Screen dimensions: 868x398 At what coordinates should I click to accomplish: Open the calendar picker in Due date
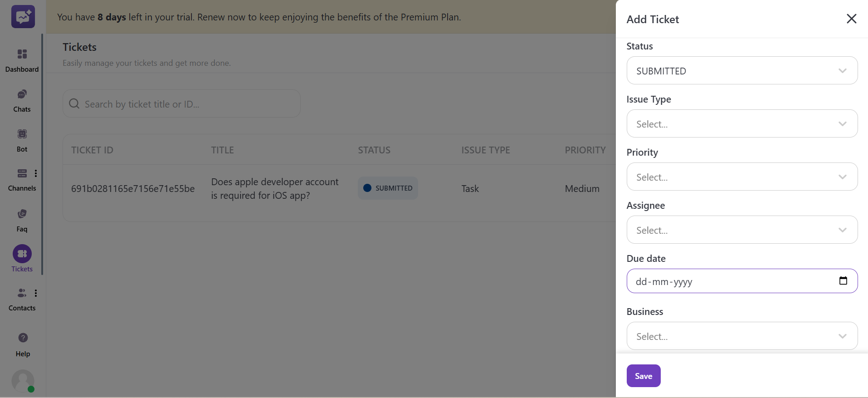pyautogui.click(x=843, y=281)
